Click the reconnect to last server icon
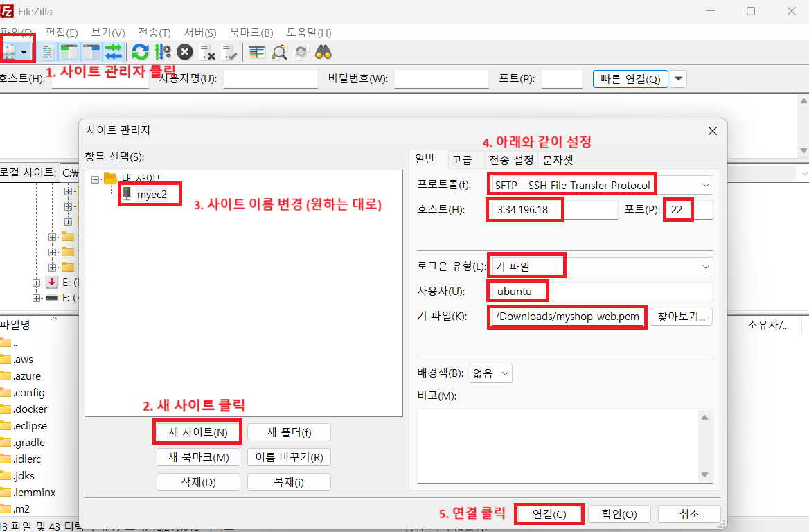809x532 pixels. (x=229, y=52)
